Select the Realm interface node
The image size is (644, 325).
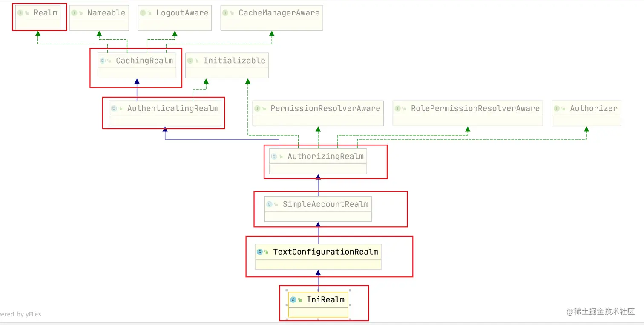[x=37, y=17]
